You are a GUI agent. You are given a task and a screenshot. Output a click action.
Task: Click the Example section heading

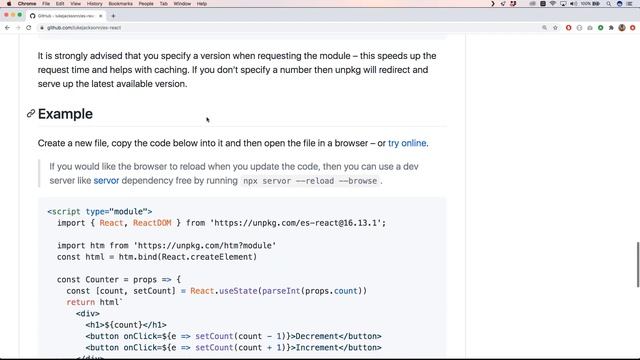65,114
